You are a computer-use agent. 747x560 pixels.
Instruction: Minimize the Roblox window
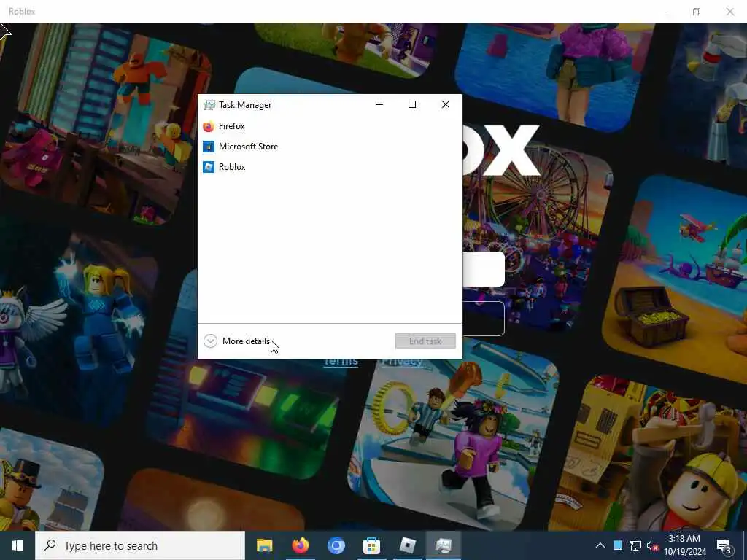pyautogui.click(x=663, y=12)
